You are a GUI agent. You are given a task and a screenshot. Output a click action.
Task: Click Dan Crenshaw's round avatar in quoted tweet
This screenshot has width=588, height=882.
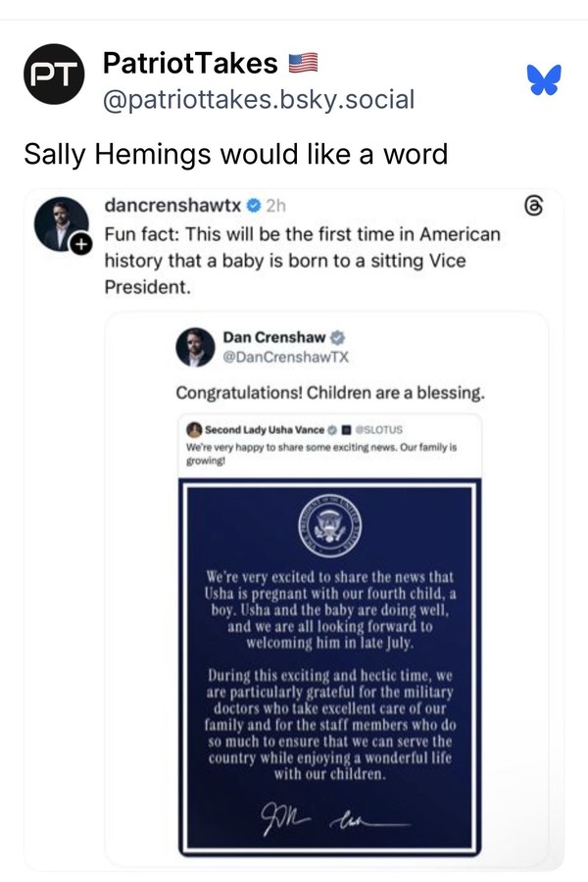pos(196,347)
